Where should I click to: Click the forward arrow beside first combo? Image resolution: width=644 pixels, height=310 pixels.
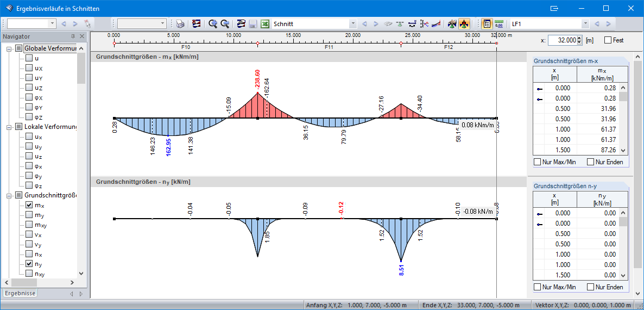tap(75, 24)
